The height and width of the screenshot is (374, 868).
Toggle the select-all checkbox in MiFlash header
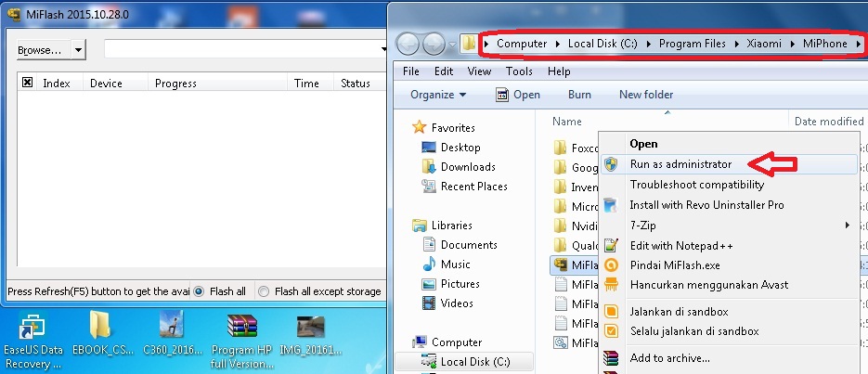coord(27,83)
